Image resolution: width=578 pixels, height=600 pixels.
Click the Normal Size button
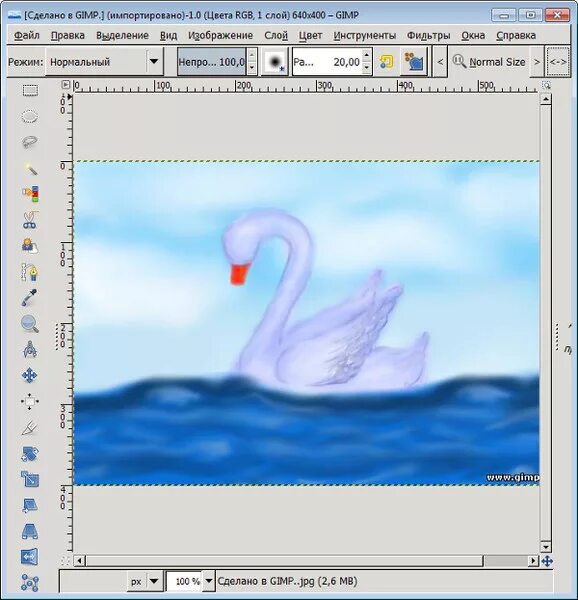[489, 62]
